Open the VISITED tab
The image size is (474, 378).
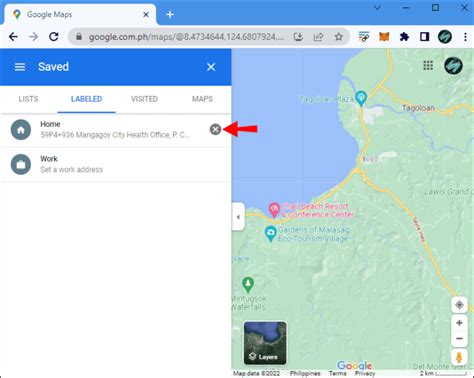(144, 99)
